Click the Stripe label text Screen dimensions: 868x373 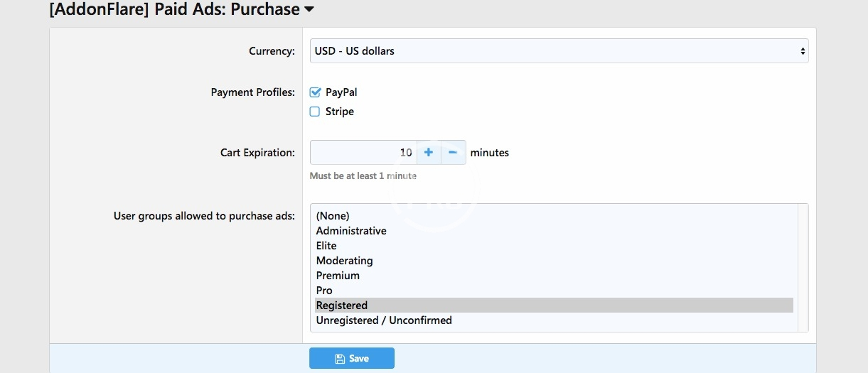pyautogui.click(x=339, y=112)
